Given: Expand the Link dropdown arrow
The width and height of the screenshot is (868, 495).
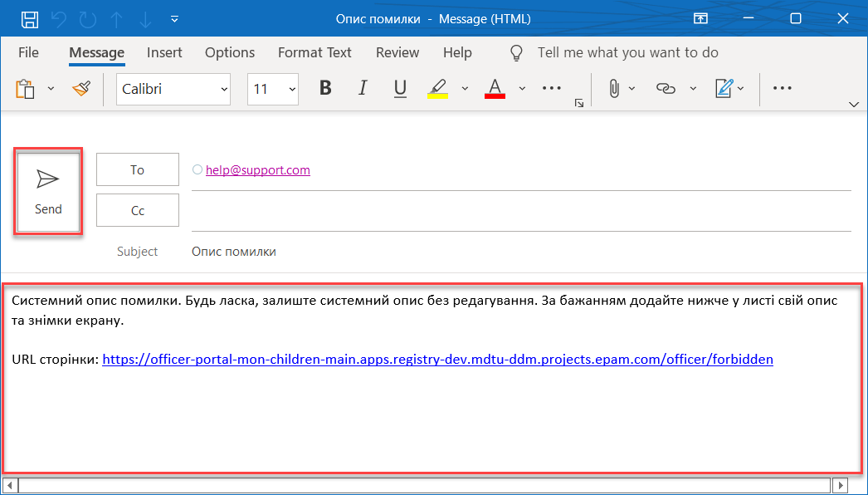Looking at the screenshot, I should click(x=693, y=89).
